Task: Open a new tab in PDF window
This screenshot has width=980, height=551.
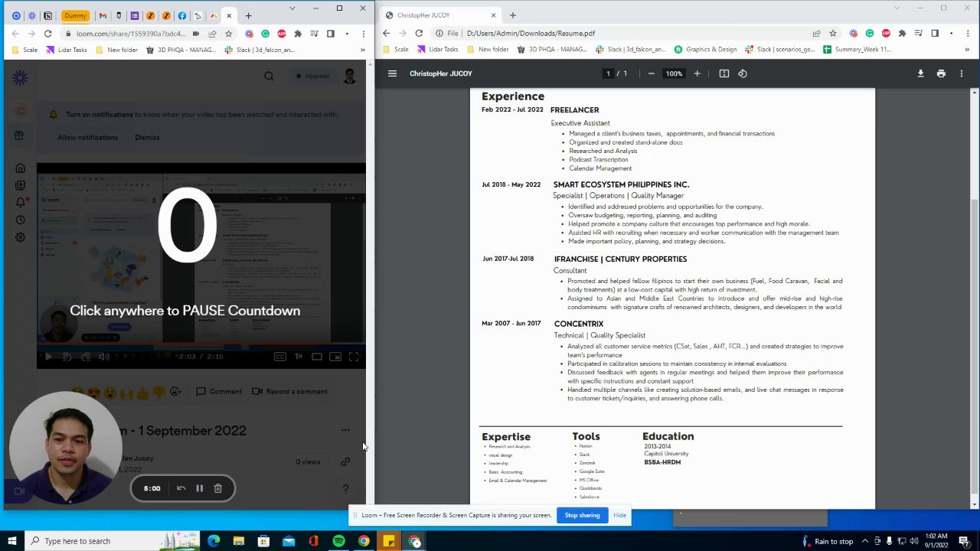Action: coord(512,15)
